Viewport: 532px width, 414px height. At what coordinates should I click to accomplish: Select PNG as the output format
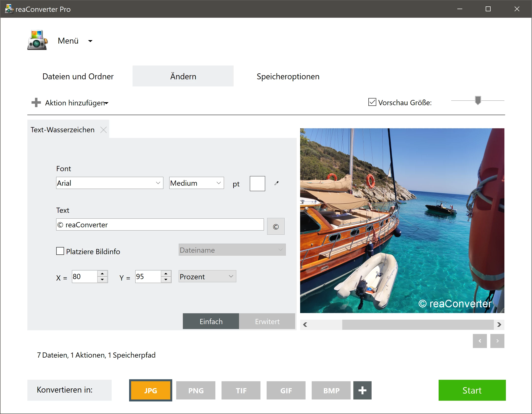[x=196, y=390]
